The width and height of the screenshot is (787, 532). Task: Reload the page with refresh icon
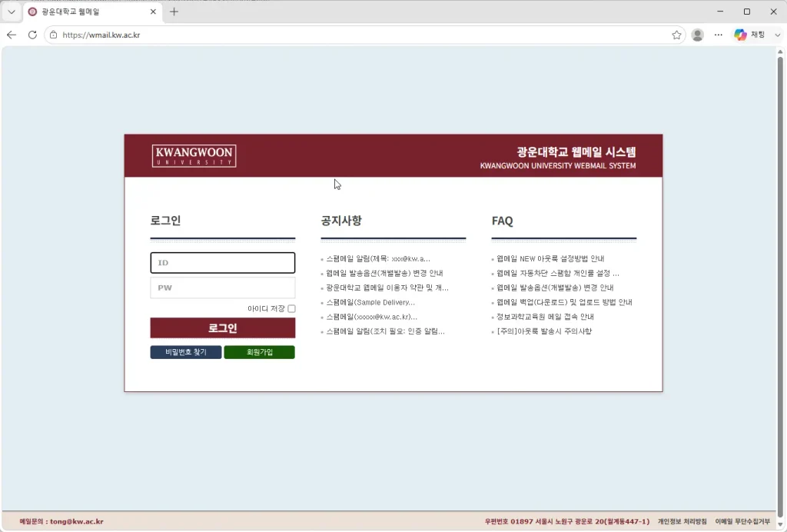(32, 35)
